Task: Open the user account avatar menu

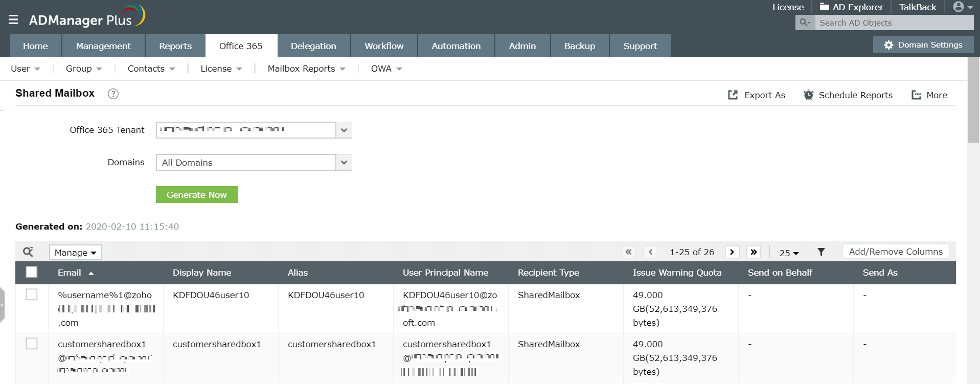Action: click(963, 7)
